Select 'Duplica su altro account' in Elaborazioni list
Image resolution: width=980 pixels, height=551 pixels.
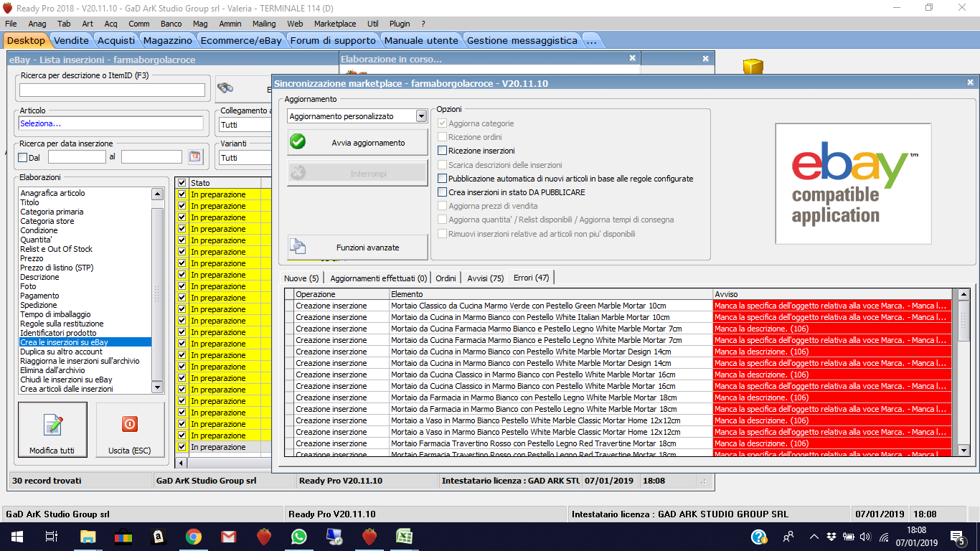pos(85,352)
